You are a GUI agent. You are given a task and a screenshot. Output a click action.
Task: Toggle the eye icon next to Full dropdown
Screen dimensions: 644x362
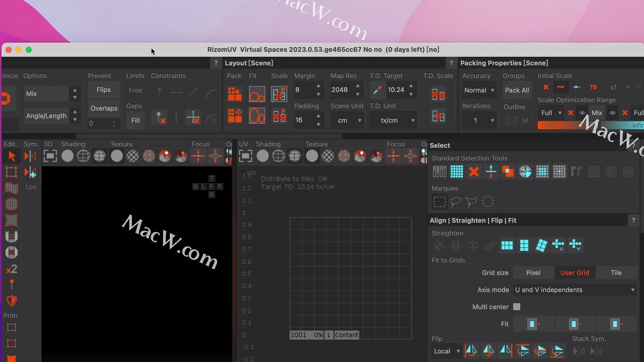coord(582,113)
